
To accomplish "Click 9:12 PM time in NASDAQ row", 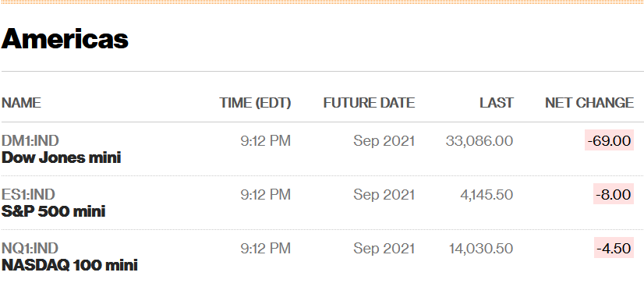I will click(266, 249).
